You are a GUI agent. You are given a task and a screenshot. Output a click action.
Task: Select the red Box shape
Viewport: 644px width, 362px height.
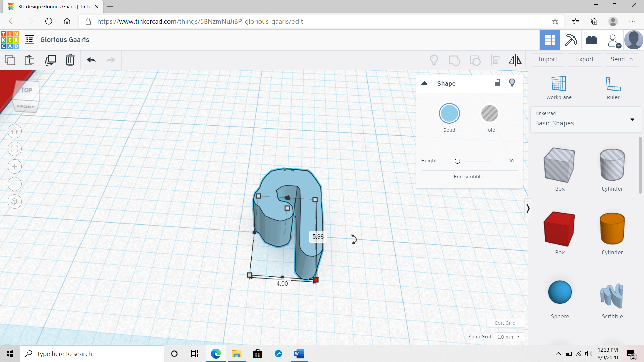(559, 229)
